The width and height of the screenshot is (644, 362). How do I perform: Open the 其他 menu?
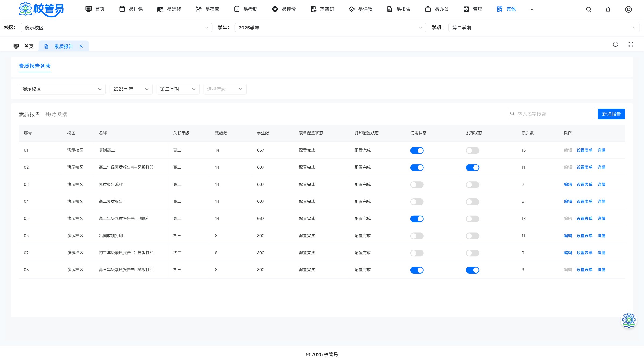pos(506,9)
